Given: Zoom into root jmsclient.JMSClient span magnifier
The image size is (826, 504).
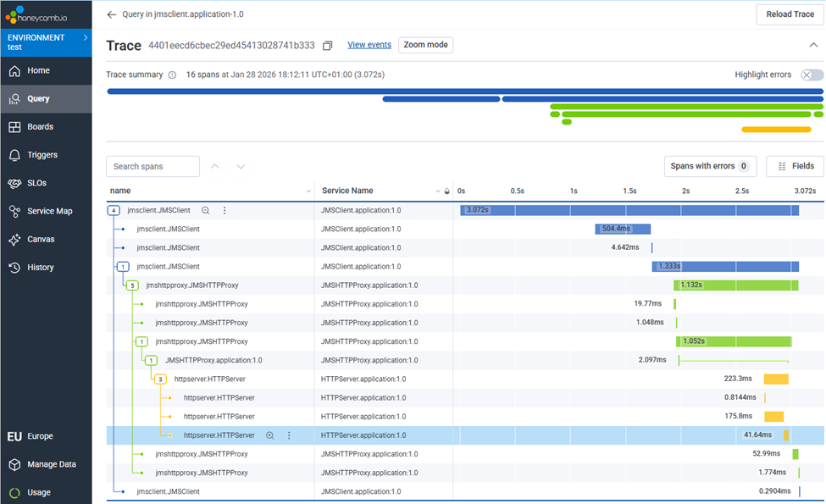Looking at the screenshot, I should (x=206, y=211).
